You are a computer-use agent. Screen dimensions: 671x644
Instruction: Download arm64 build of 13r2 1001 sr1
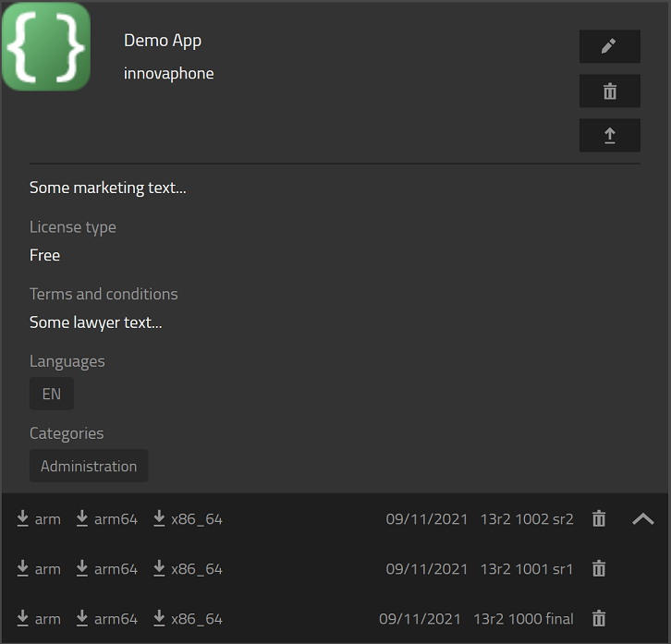[106, 569]
